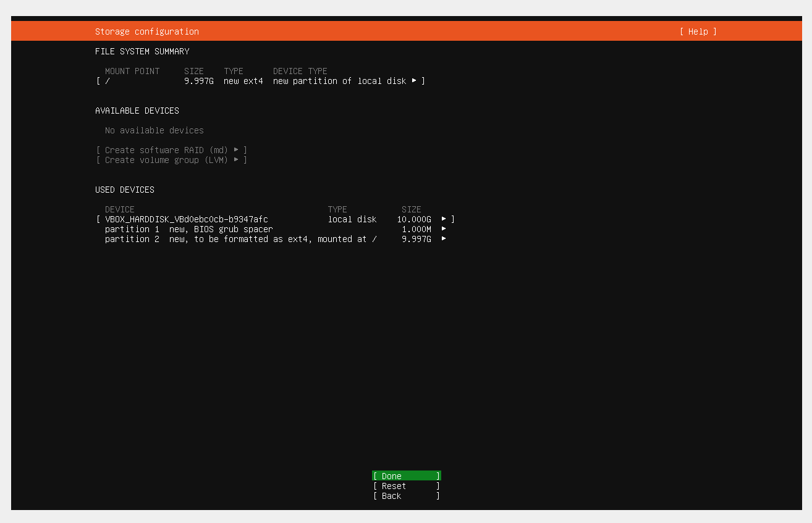Click the 'DEVICE TYPE' column header
This screenshot has width=812, height=523.
(300, 71)
